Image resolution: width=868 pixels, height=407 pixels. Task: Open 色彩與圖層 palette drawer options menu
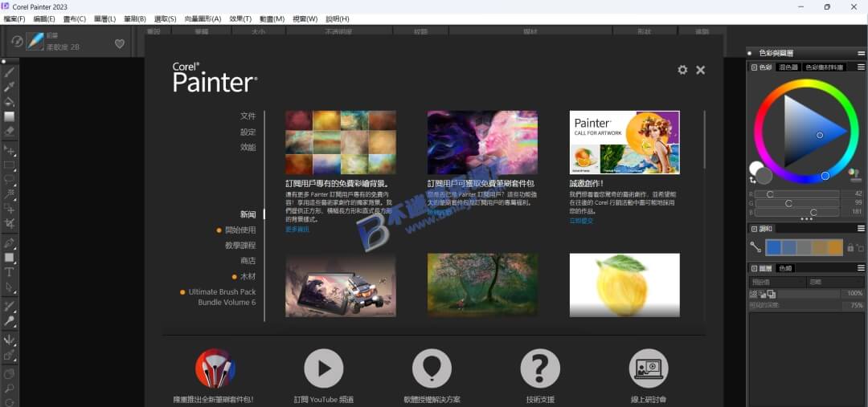(x=862, y=54)
